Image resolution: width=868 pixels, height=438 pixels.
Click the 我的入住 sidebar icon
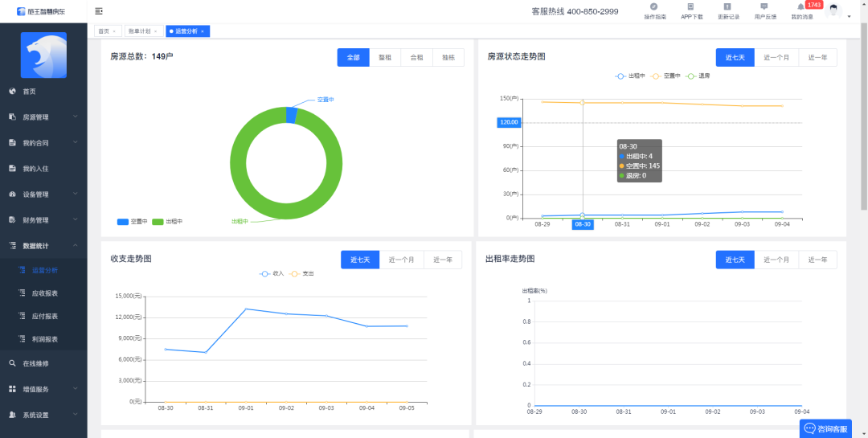[x=12, y=168]
